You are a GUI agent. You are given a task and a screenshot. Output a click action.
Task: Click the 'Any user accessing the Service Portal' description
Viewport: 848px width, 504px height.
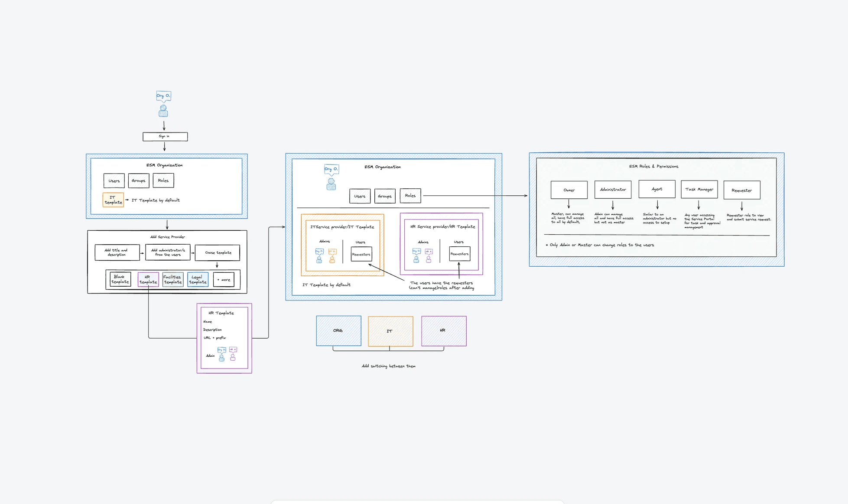tap(702, 221)
